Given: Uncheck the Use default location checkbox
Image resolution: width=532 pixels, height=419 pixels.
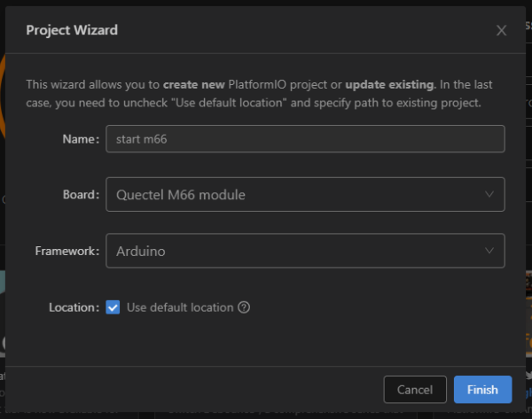Looking at the screenshot, I should click(113, 307).
